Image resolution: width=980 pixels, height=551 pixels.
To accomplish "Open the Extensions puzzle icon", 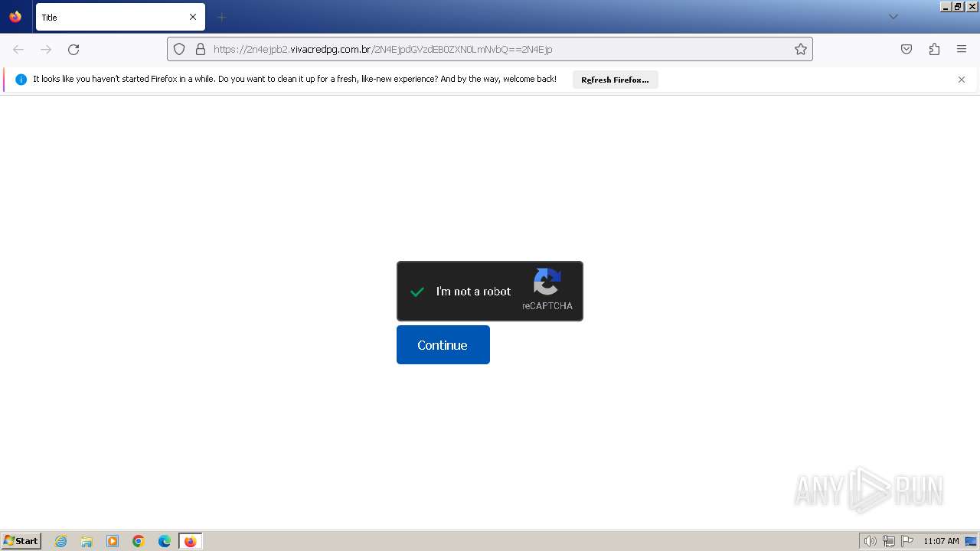I will 934,49.
